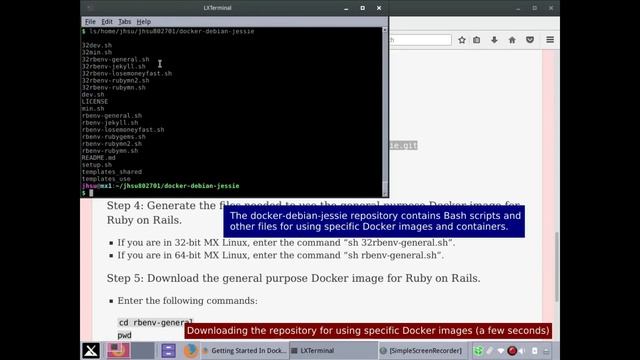Viewport: 640px width, 360px height.
Task: Switch to the second workspace in pager
Action: [143, 350]
